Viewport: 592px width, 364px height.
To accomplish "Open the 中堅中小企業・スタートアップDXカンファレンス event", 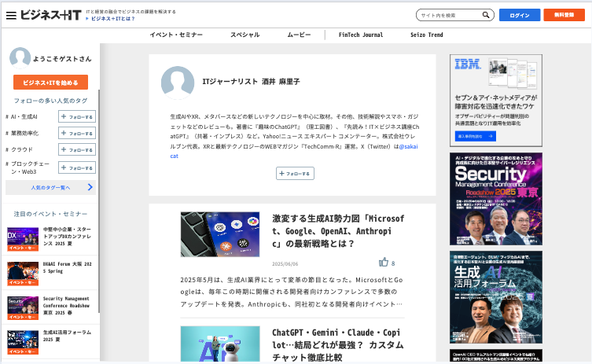I will (67, 237).
